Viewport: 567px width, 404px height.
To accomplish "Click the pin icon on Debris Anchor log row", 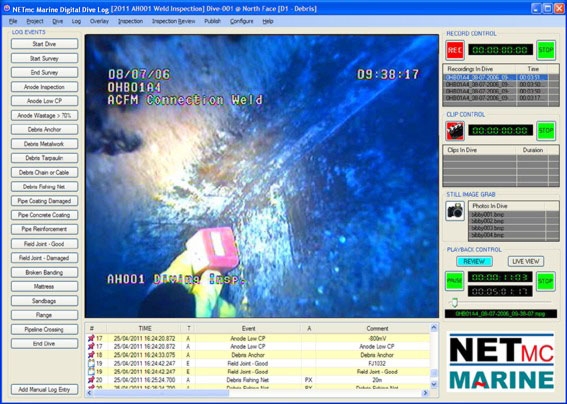I will 91,355.
